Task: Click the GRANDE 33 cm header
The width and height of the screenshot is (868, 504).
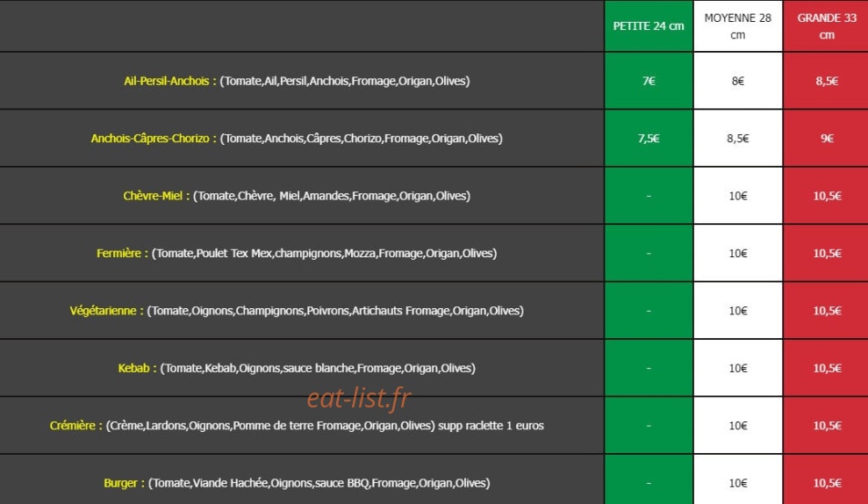Action: [827, 26]
